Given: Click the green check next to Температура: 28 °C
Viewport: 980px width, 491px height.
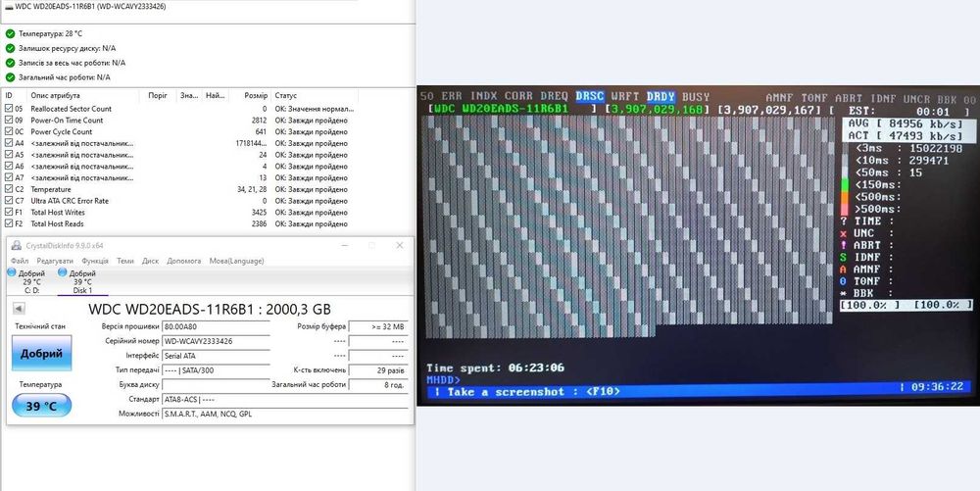Looking at the screenshot, I should (10, 33).
